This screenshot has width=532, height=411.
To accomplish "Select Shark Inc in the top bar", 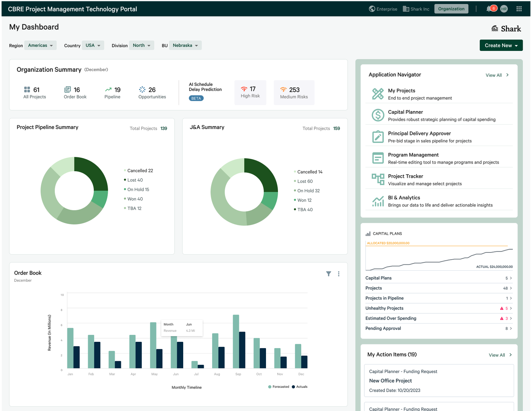I will (416, 9).
